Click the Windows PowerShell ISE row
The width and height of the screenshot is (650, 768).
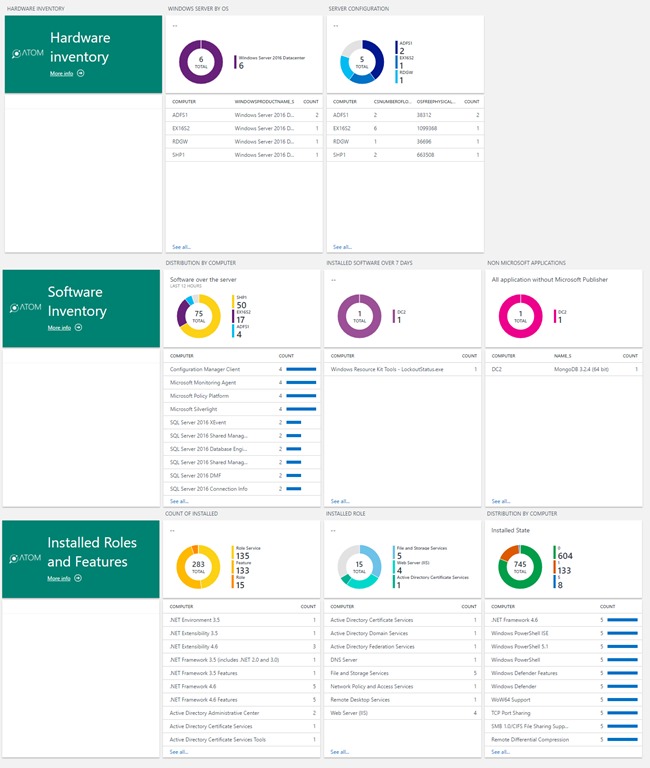(x=563, y=633)
